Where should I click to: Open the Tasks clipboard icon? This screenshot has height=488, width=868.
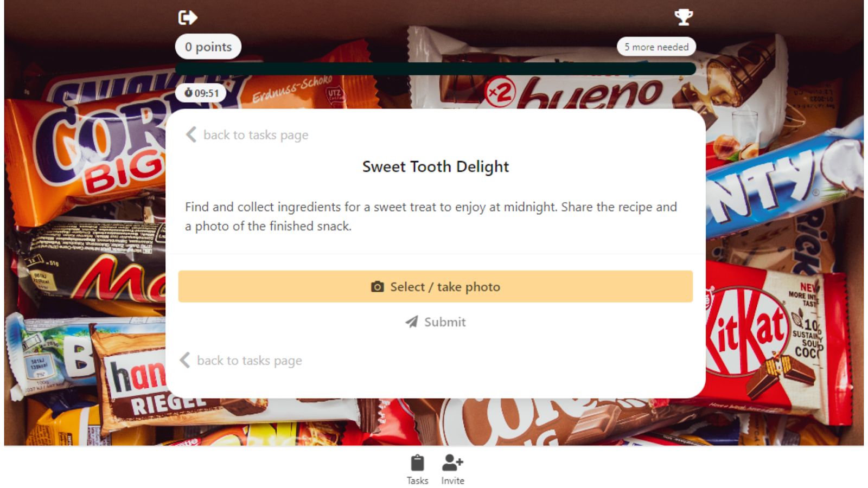tap(417, 463)
